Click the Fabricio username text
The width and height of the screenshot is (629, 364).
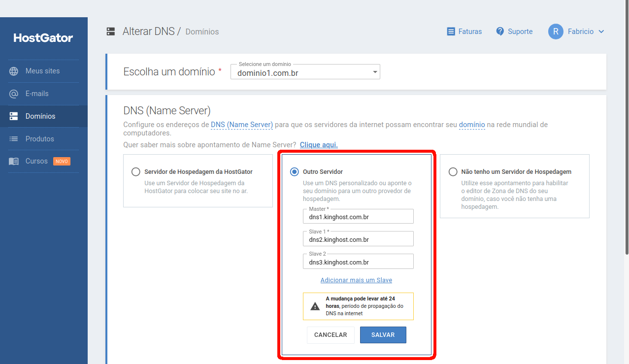point(581,32)
